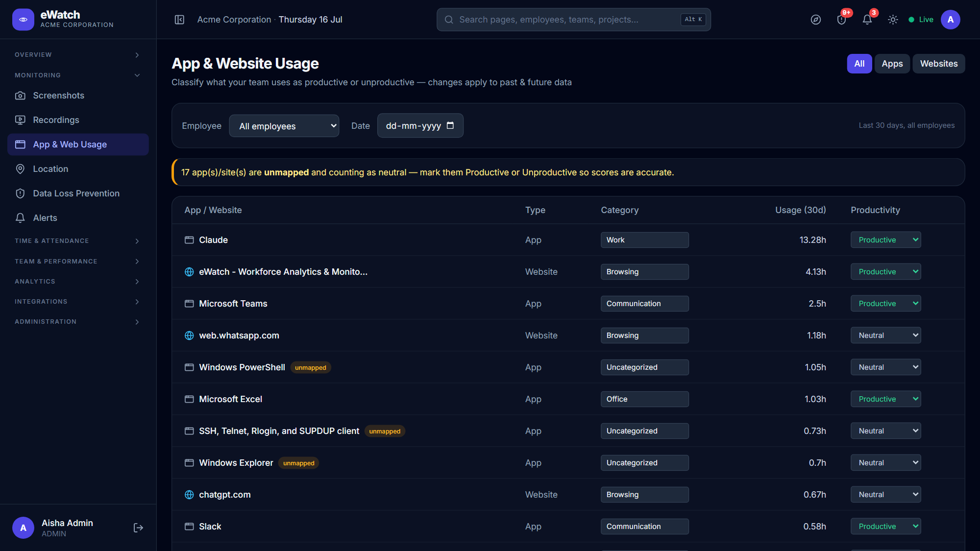Image resolution: width=980 pixels, height=551 pixels.
Task: Toggle light/dark theme sun icon
Action: click(893, 20)
